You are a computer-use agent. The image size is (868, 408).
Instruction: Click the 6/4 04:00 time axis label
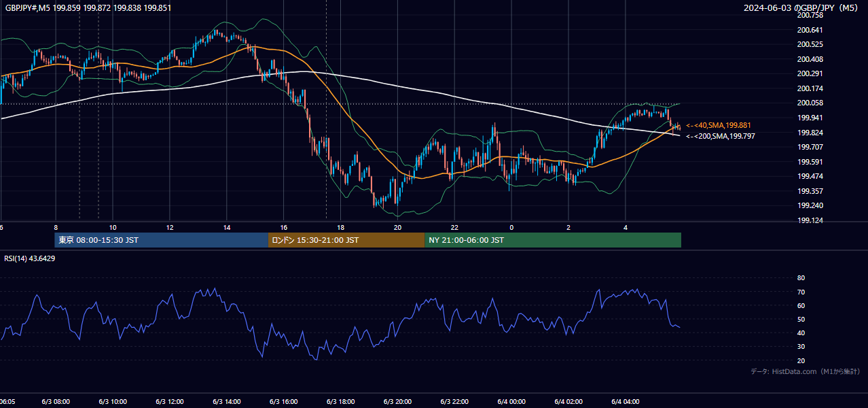[x=626, y=402]
